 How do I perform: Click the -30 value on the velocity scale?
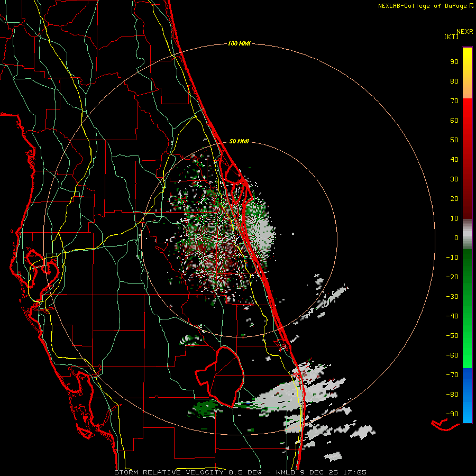click(452, 297)
